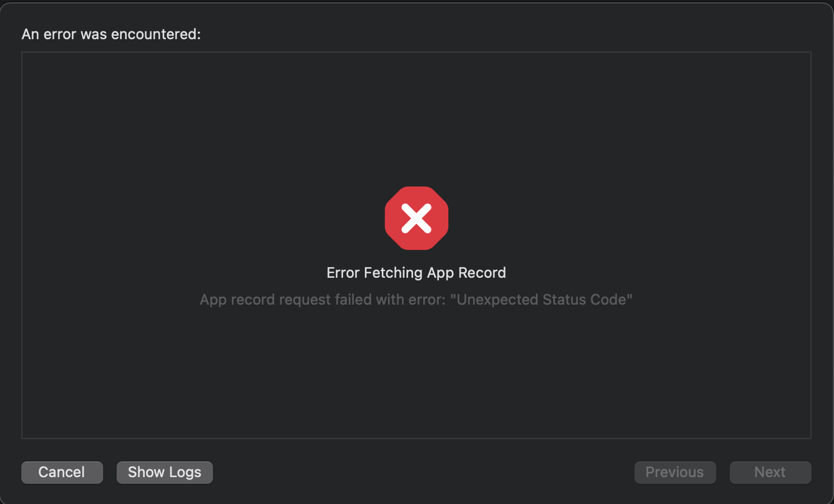Click Next at the bottom right corner
Screen dimensions: 834x504
[x=770, y=472]
